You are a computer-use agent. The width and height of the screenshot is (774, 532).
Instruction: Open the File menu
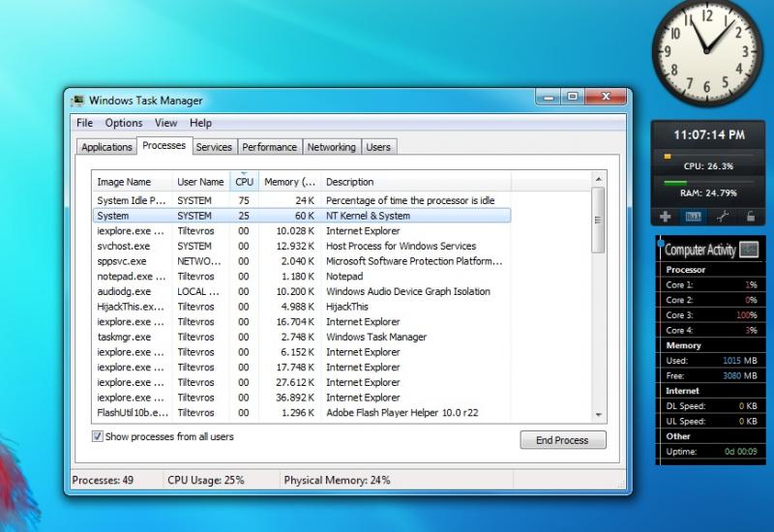(84, 123)
